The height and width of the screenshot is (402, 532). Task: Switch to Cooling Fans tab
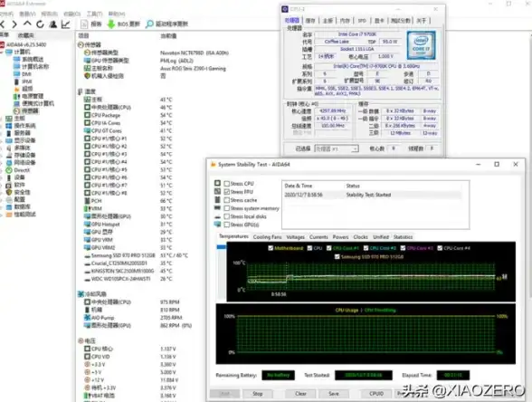[268, 237]
